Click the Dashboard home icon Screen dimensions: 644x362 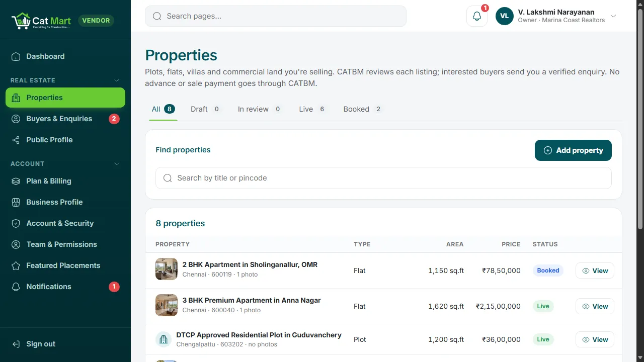tap(16, 56)
